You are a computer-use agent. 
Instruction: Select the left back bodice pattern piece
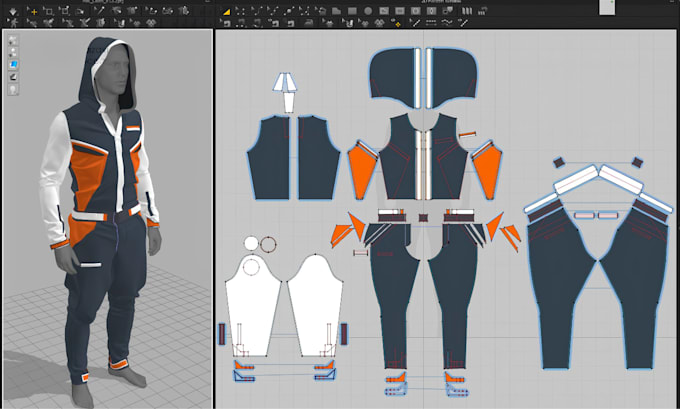[269, 158]
